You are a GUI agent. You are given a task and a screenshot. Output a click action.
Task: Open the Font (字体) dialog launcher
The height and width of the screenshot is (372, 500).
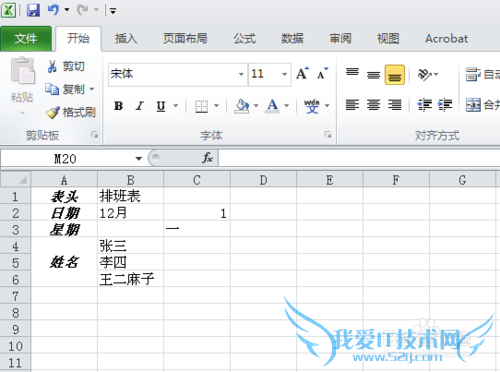(328, 135)
